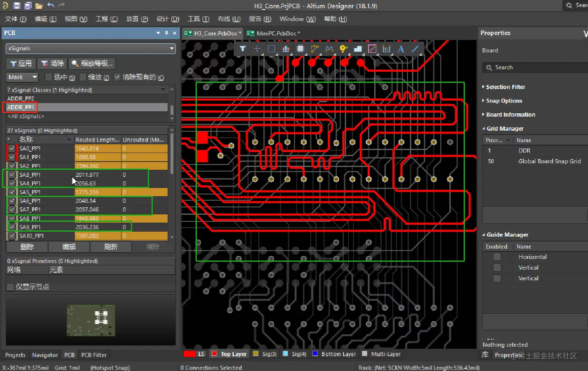This screenshot has height=371, width=588.
Task: Click the Priority column sort arrow
Action: coord(508,140)
